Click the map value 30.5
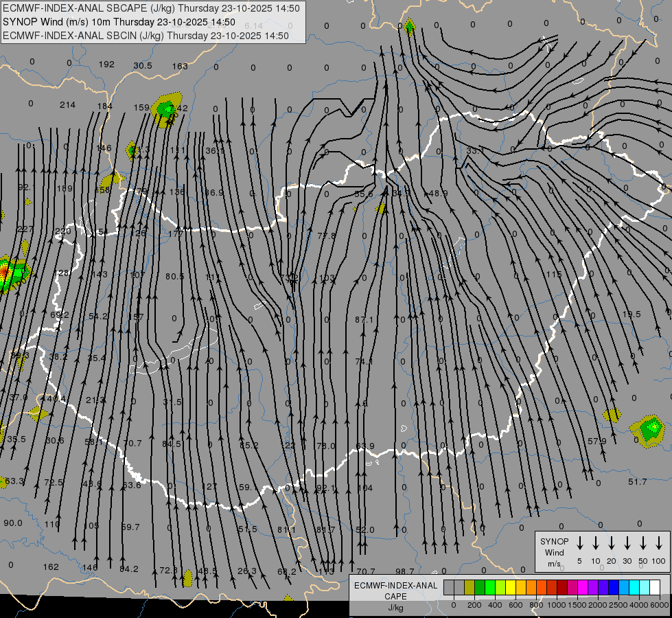Image resolution: width=672 pixels, height=618 pixels. click(143, 66)
